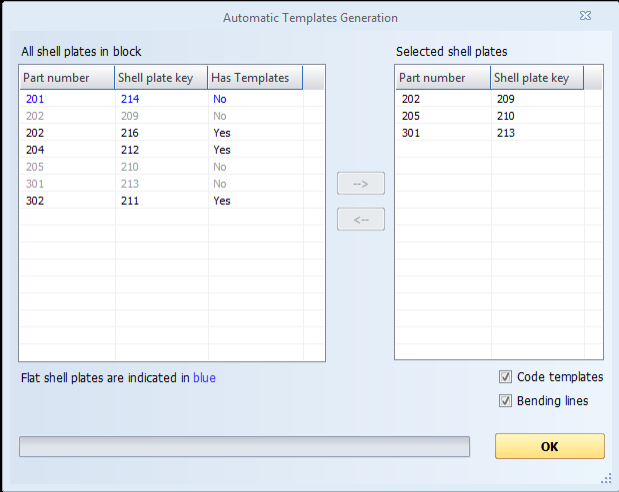Toggle the Code templates checkbox

pyautogui.click(x=505, y=377)
